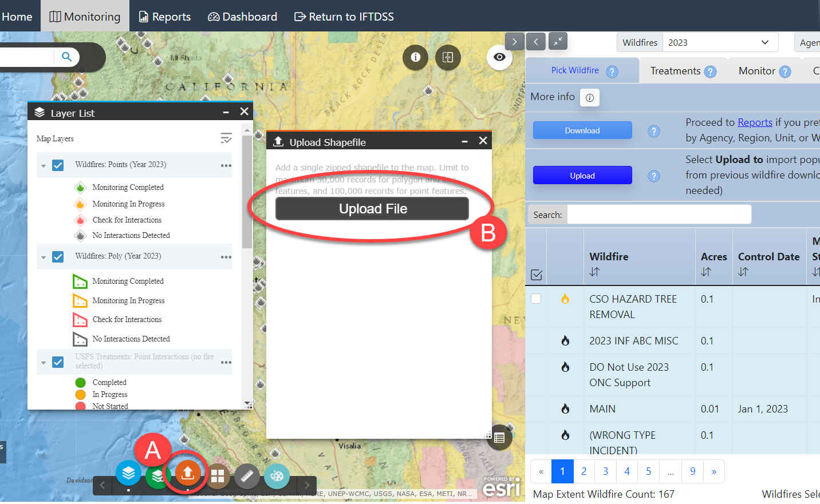
Task: Toggle the select-all checkbox in table header
Action: pos(537,275)
